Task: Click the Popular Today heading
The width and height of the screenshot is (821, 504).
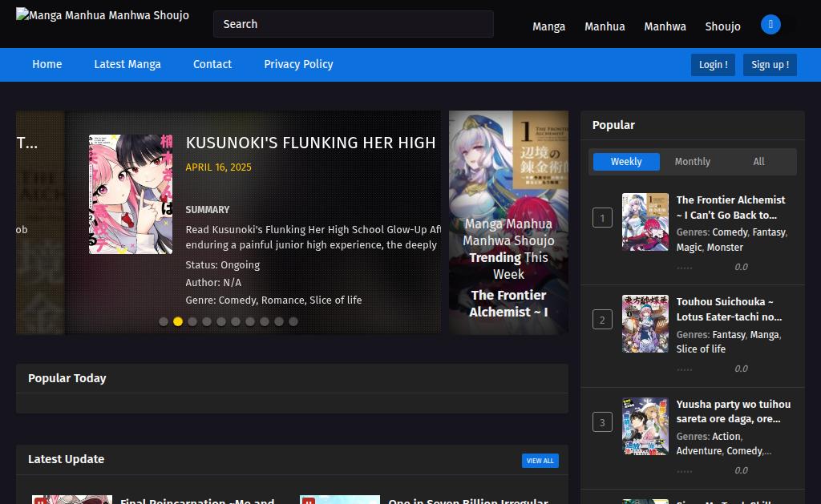Action: coord(67,378)
